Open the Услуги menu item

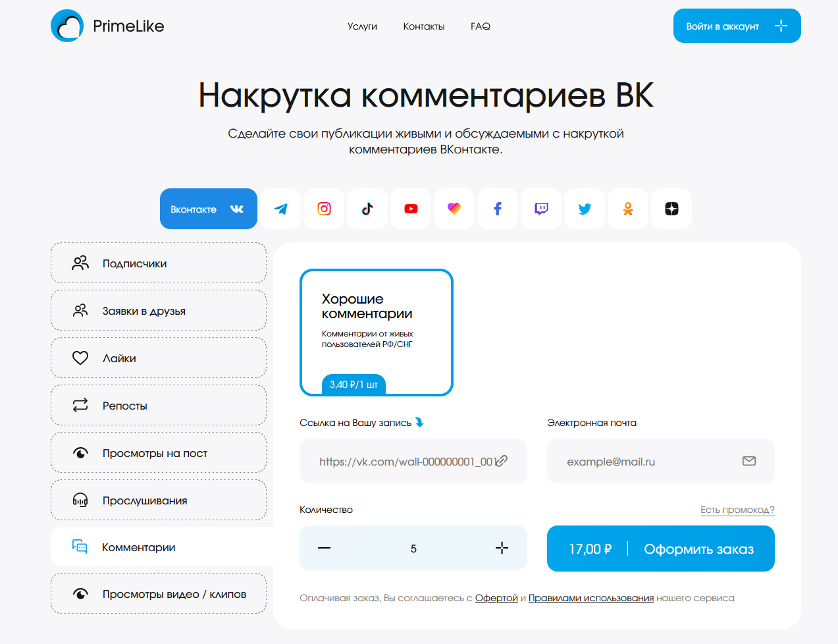362,26
